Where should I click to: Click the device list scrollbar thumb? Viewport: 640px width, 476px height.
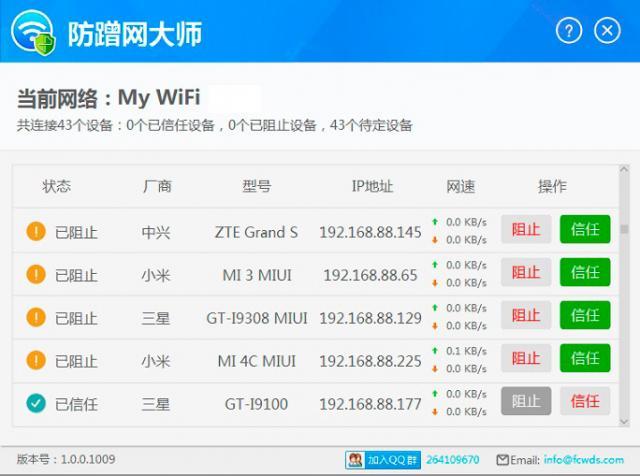(x=624, y=229)
